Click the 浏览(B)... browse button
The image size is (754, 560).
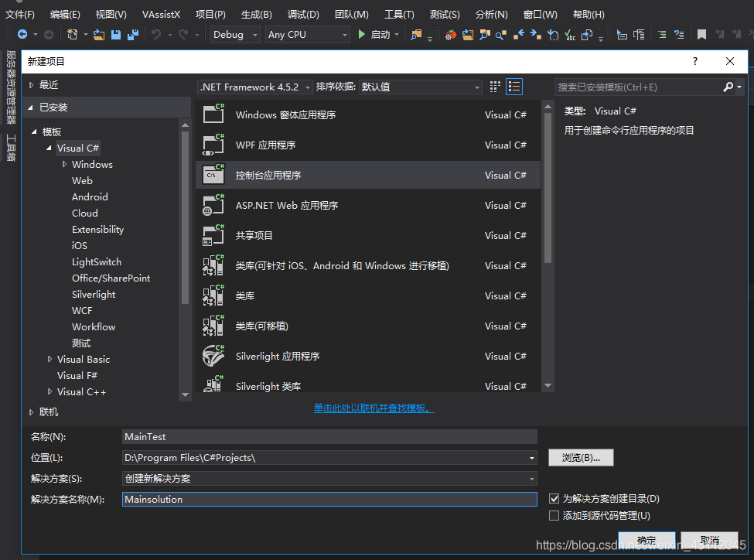[x=580, y=458]
